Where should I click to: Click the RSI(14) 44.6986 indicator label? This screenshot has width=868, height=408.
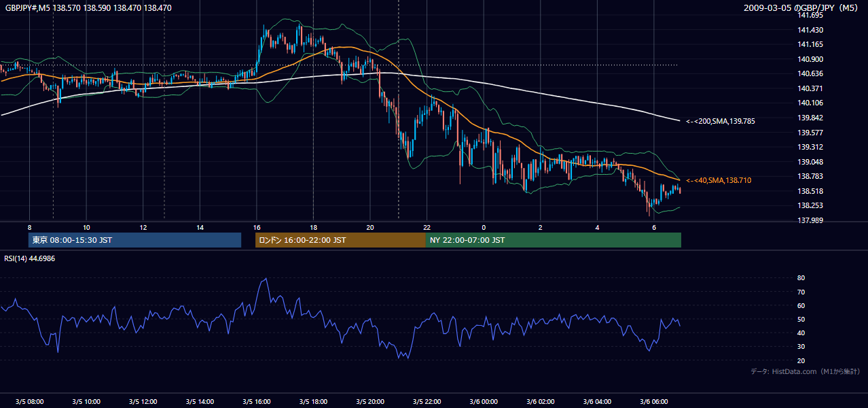point(30,258)
